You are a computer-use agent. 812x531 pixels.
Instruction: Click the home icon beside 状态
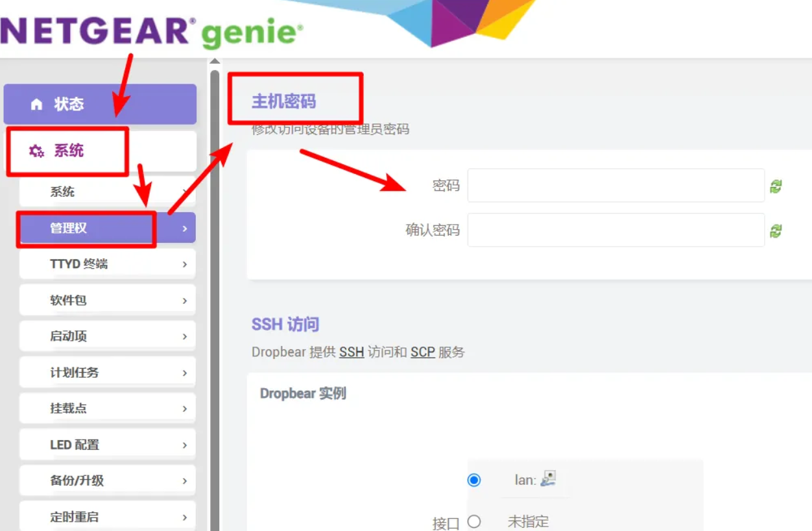[x=36, y=104]
